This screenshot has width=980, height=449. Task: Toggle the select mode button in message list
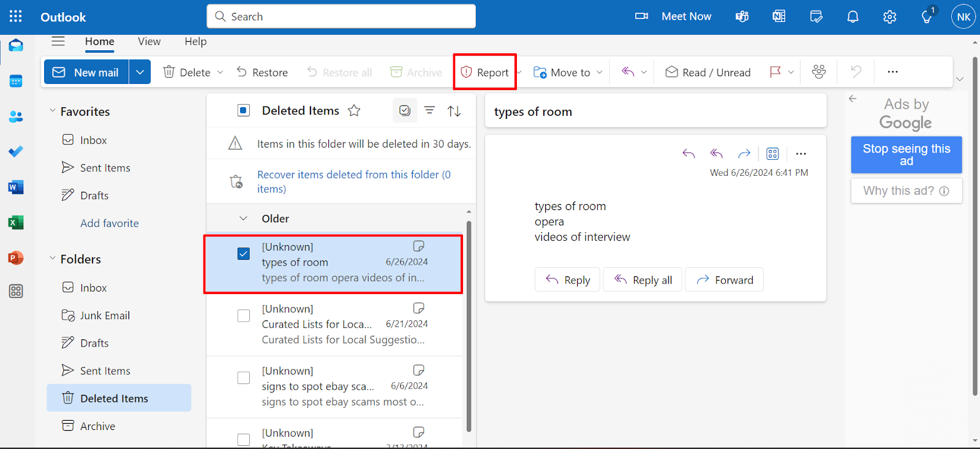click(405, 110)
